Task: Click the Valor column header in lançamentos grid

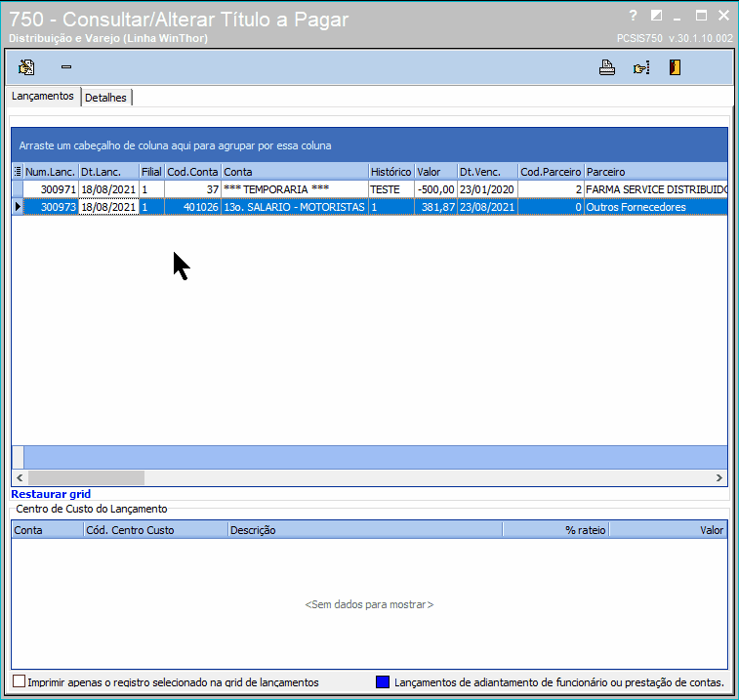Action: point(436,172)
